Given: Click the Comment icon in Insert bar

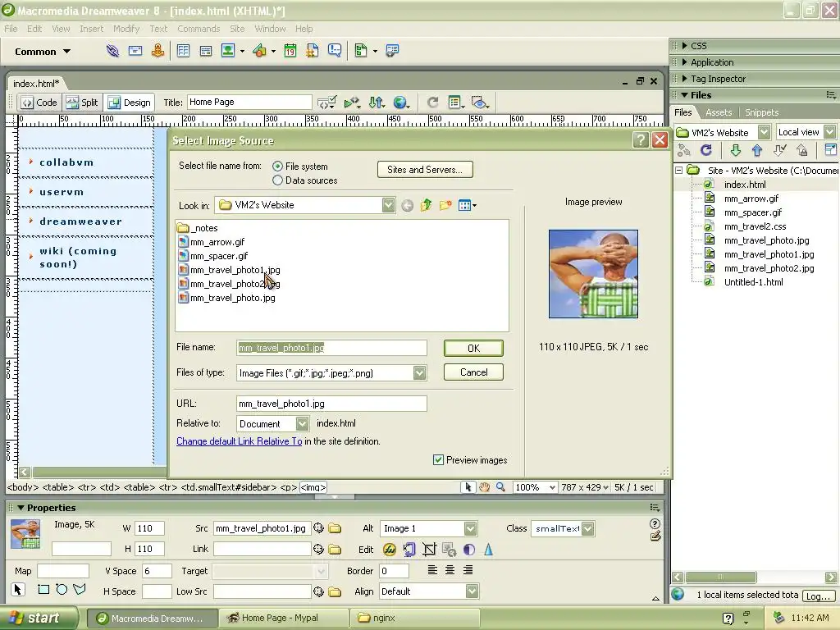Looking at the screenshot, I should pos(335,51).
